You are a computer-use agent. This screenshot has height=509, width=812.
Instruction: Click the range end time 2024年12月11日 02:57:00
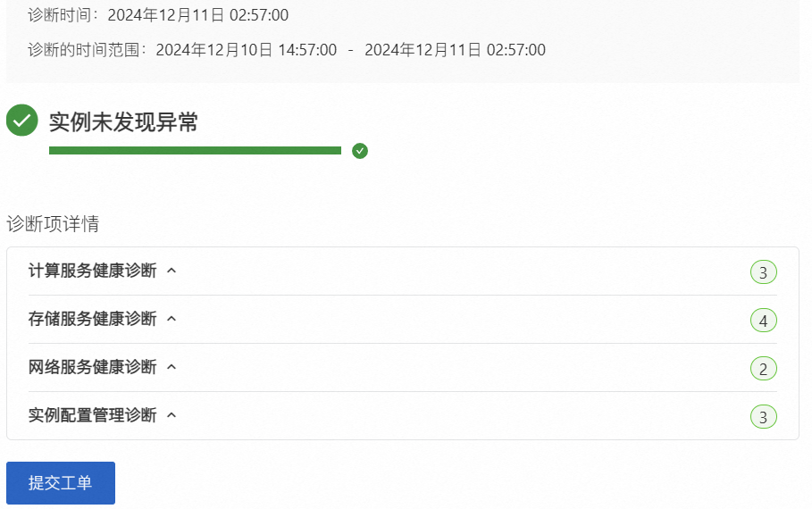pos(455,50)
